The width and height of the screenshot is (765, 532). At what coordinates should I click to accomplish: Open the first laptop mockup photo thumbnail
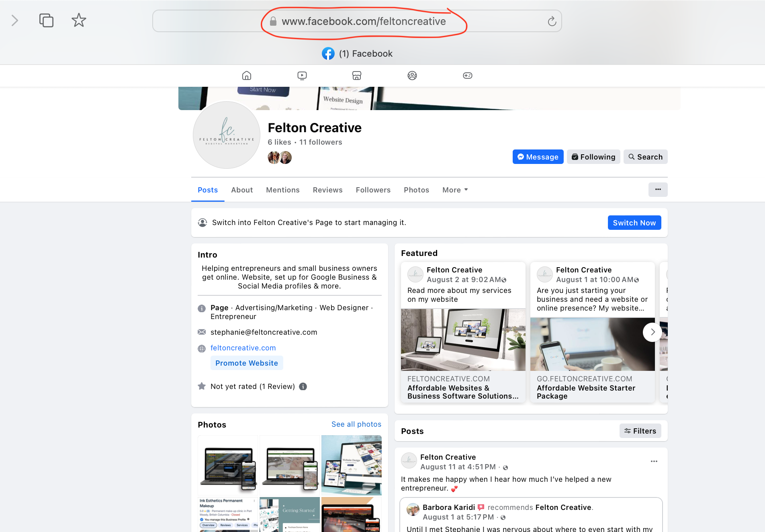(228, 465)
